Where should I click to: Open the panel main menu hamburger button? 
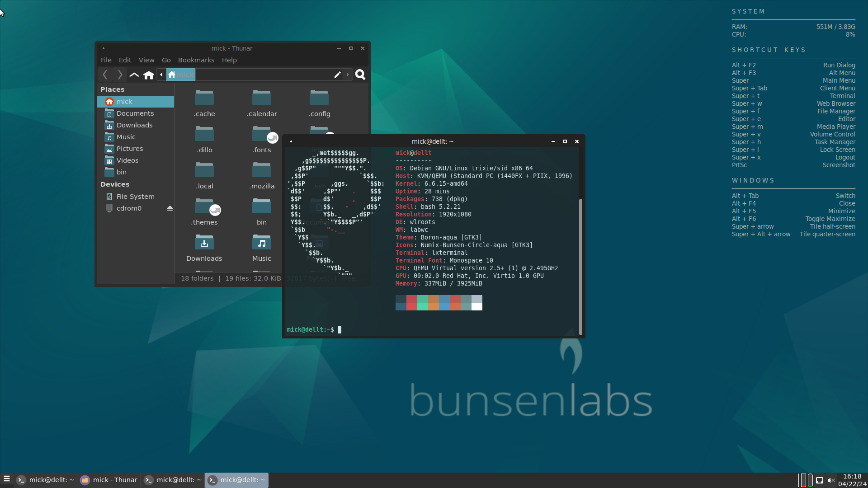[7, 479]
